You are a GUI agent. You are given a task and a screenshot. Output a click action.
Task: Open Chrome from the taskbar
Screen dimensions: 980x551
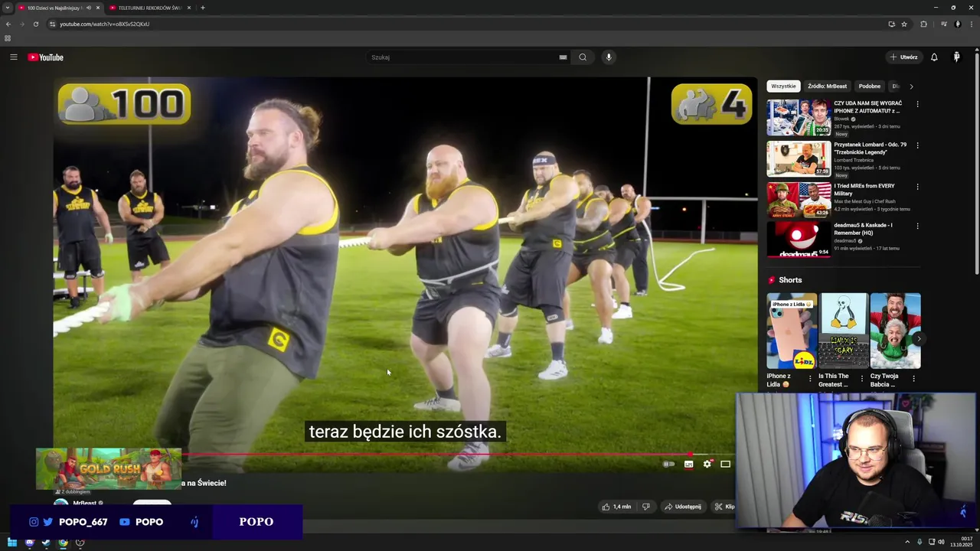tap(63, 543)
